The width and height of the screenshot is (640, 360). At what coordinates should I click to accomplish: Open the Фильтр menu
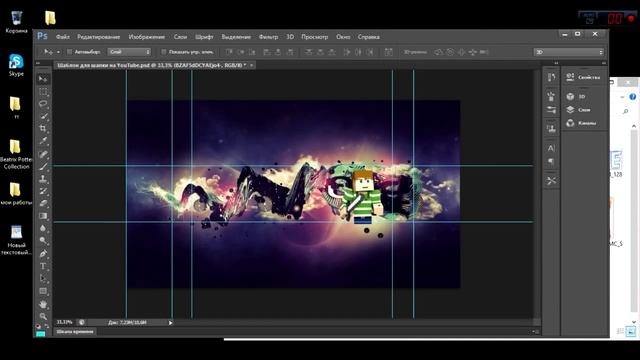(x=268, y=37)
